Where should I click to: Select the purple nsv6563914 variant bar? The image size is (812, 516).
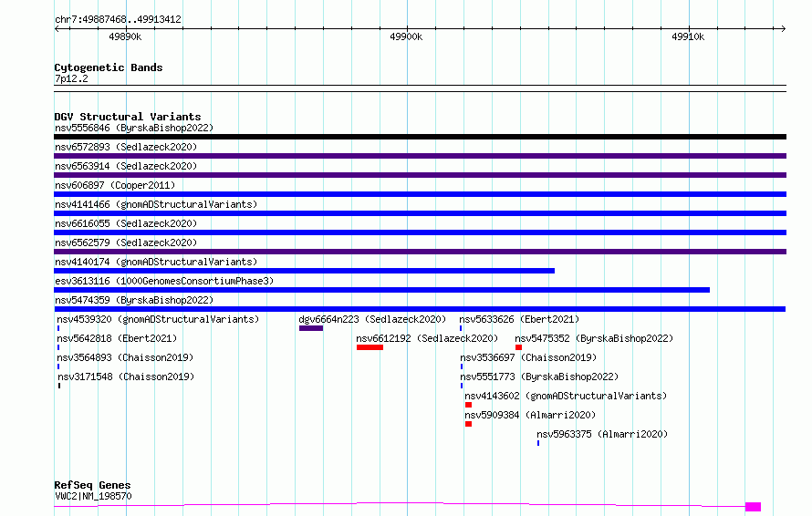[420, 175]
